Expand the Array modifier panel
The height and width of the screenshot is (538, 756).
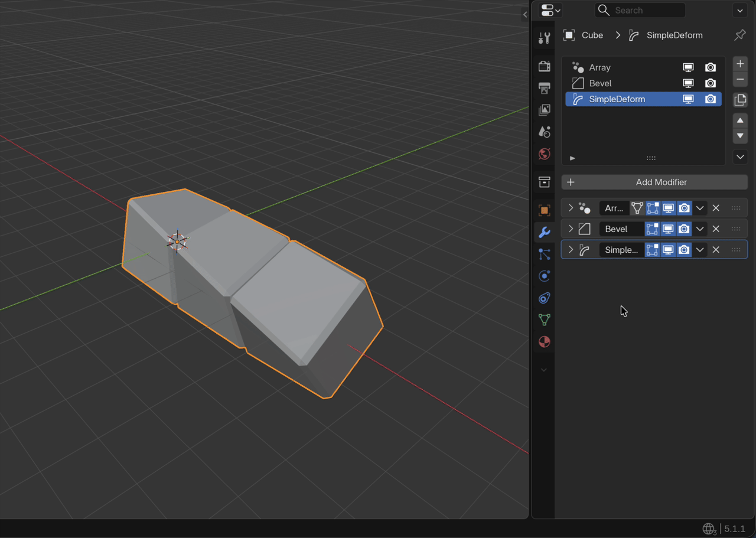coord(571,208)
